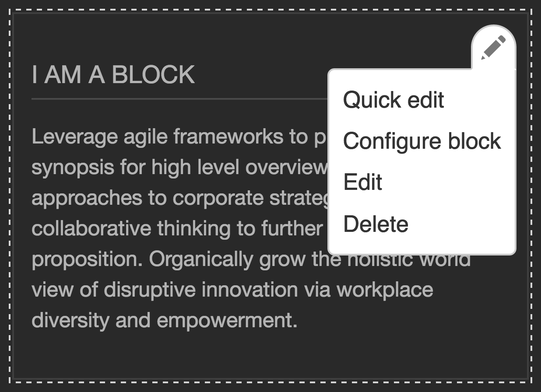Click the line starting Leverage agile frameworks
The height and width of the screenshot is (392, 541).
[x=180, y=137]
